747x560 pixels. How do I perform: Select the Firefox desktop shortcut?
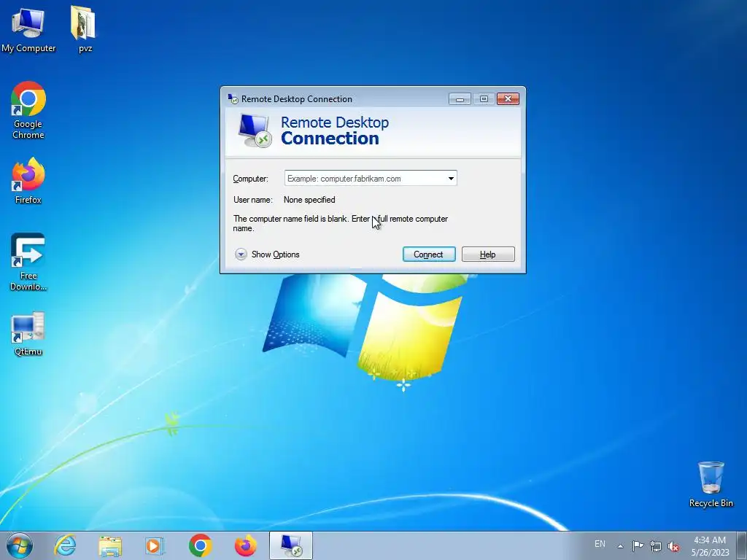28,181
